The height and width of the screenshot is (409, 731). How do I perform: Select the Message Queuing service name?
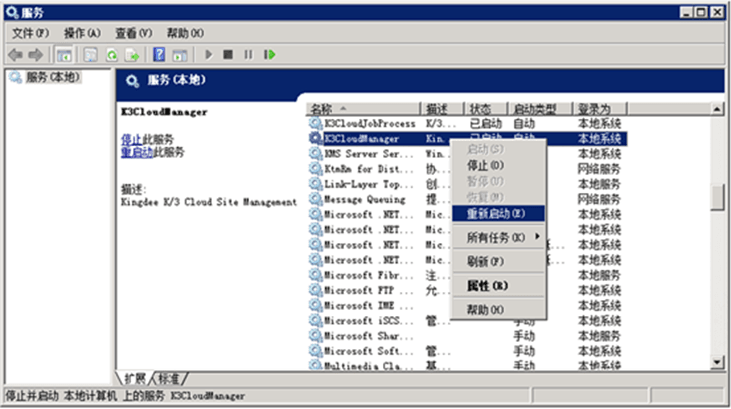pos(365,200)
